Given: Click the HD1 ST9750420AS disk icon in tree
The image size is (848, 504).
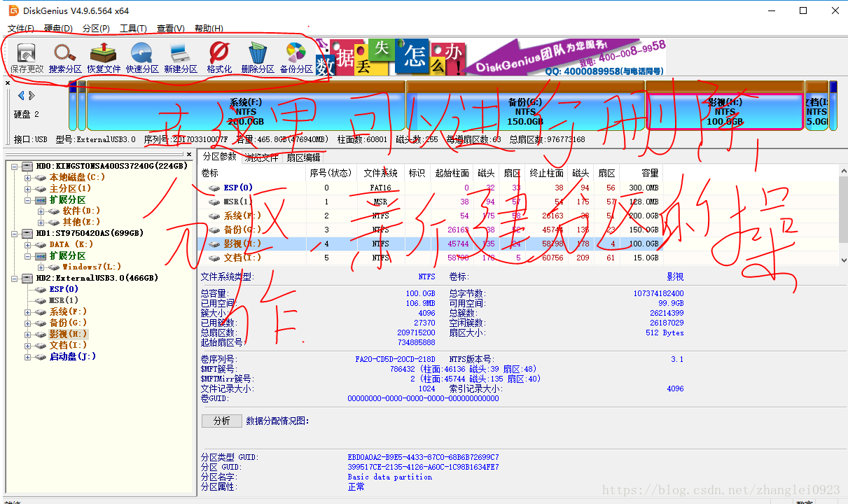Looking at the screenshot, I should pos(27,233).
